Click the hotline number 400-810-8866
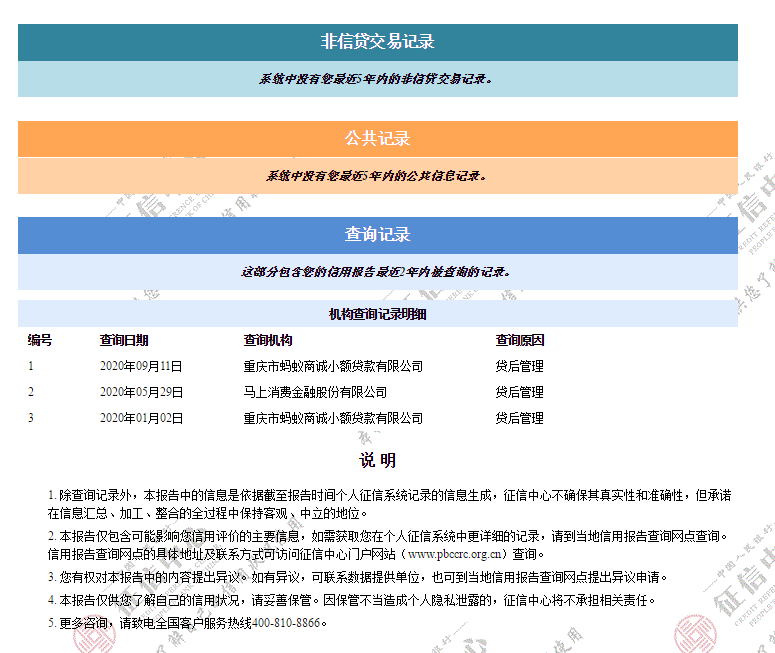 (286, 623)
